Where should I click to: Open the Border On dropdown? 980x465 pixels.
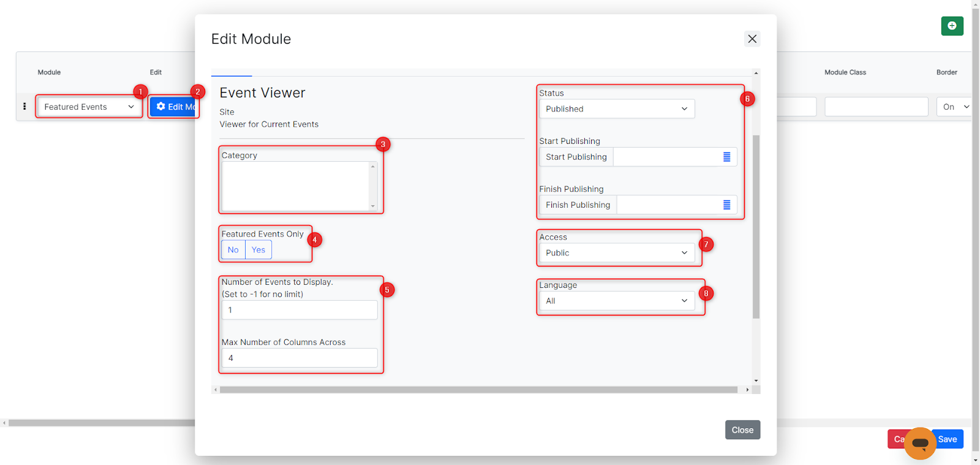(954, 107)
